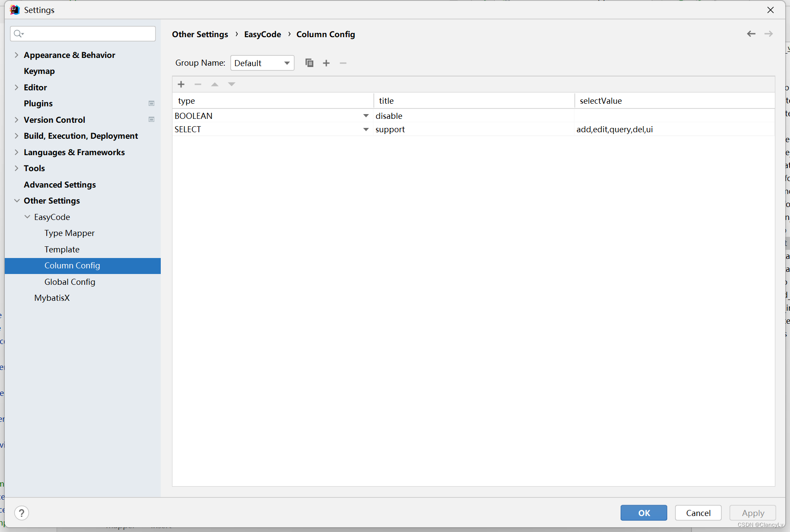Select Version Control label
Viewport: 790px width, 532px height.
[x=54, y=120]
